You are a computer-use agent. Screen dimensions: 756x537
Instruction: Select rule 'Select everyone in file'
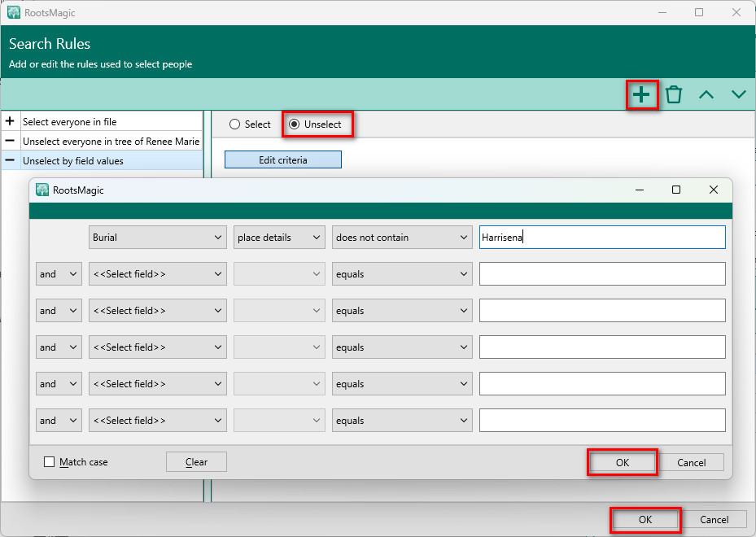point(102,121)
